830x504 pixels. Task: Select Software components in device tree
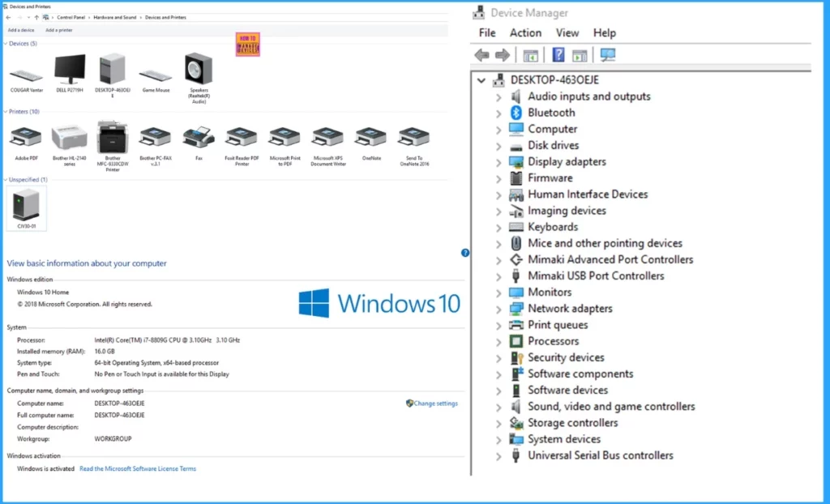(x=580, y=374)
